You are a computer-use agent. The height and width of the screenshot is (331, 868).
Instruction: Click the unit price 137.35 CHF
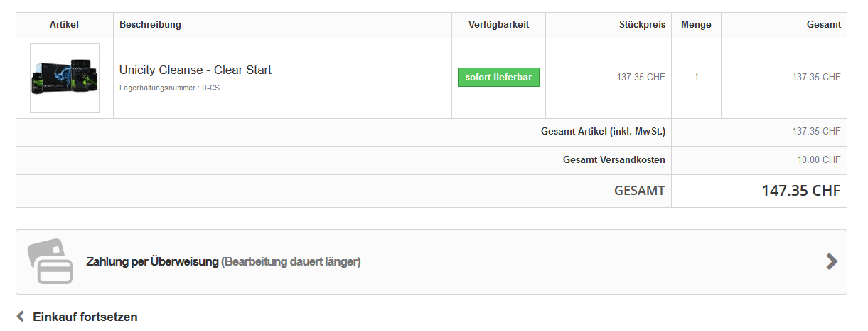coord(641,78)
